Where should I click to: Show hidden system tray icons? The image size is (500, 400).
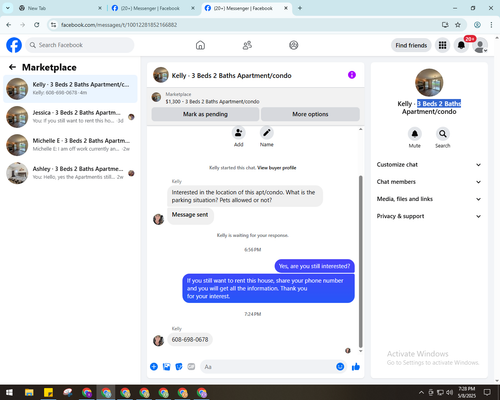pyautogui.click(x=421, y=392)
